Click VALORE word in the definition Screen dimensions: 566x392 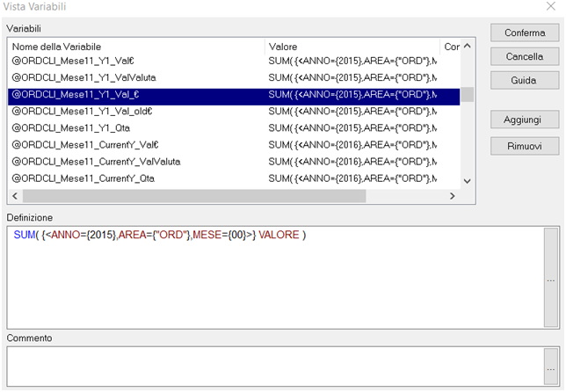[x=279, y=235]
